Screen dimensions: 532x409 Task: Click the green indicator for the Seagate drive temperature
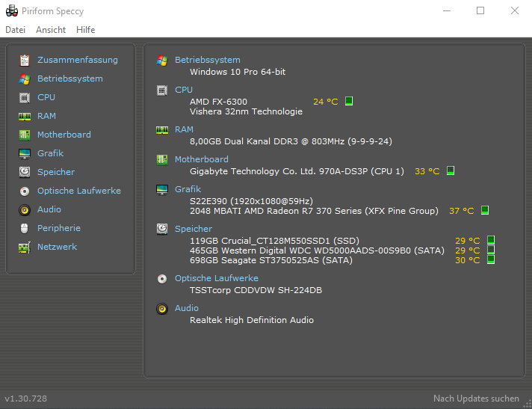pyautogui.click(x=491, y=260)
